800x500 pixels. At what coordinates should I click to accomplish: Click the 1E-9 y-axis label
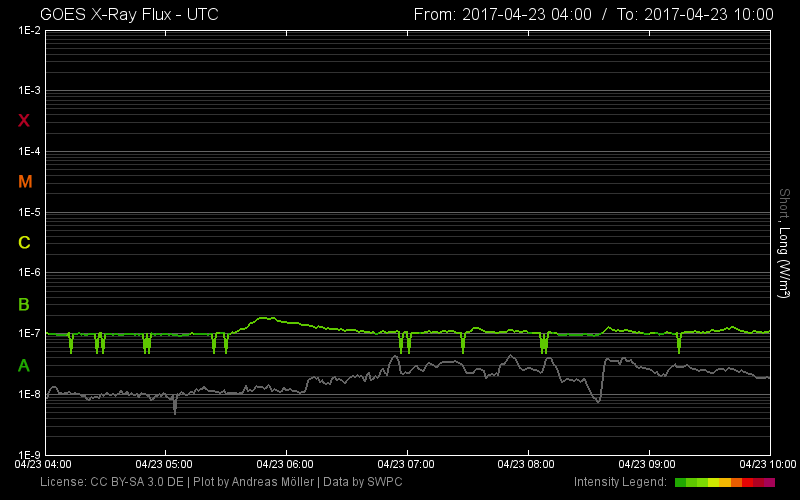click(x=29, y=455)
